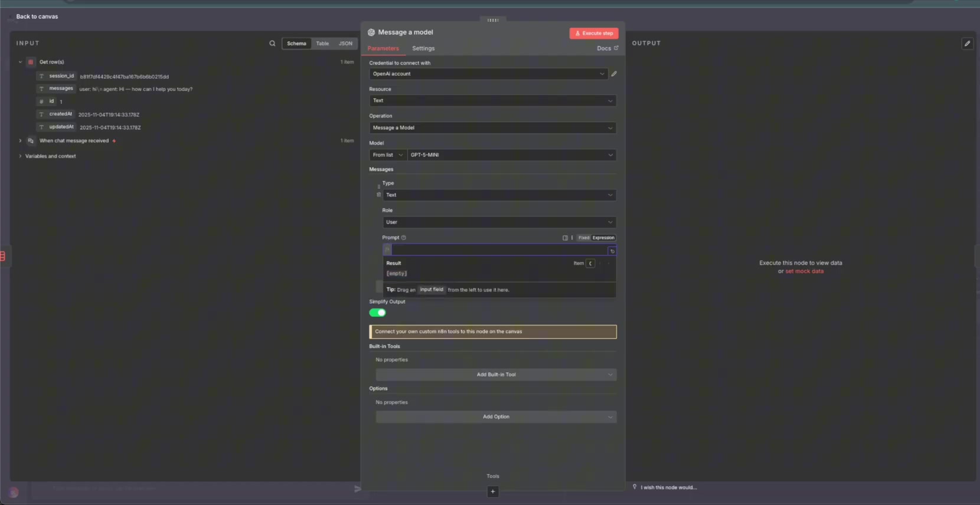This screenshot has height=505, width=980.
Task: Click into the Prompt expression field
Action: (x=499, y=251)
